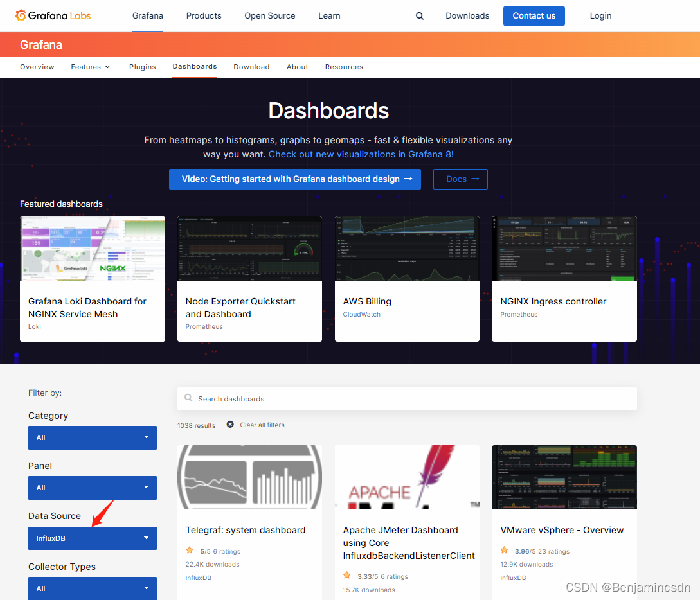Click VMware vSphere - Overview title
Screen dimensions: 700x600
point(562,530)
